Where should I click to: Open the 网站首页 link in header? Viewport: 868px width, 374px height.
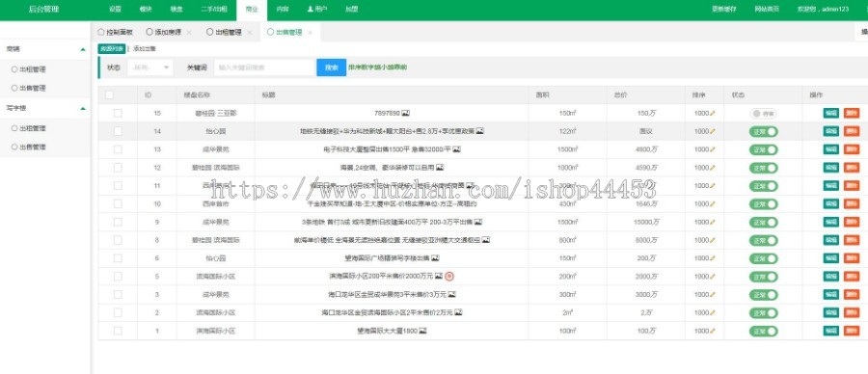pos(767,10)
